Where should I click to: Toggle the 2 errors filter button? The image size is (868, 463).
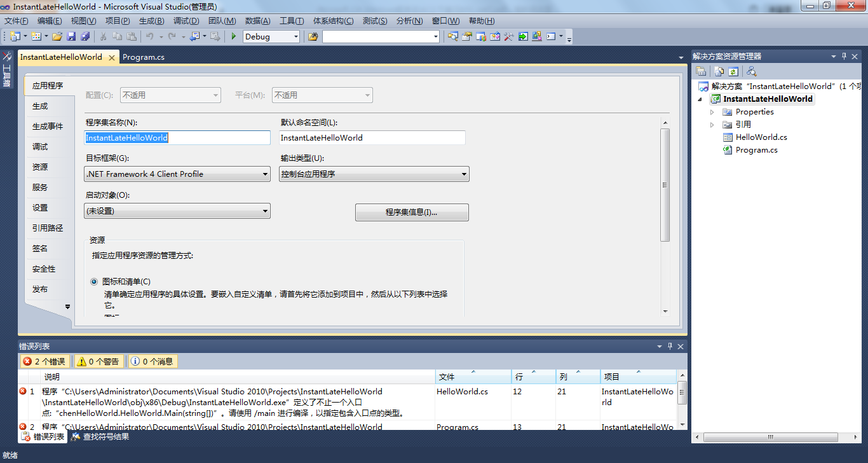click(44, 361)
